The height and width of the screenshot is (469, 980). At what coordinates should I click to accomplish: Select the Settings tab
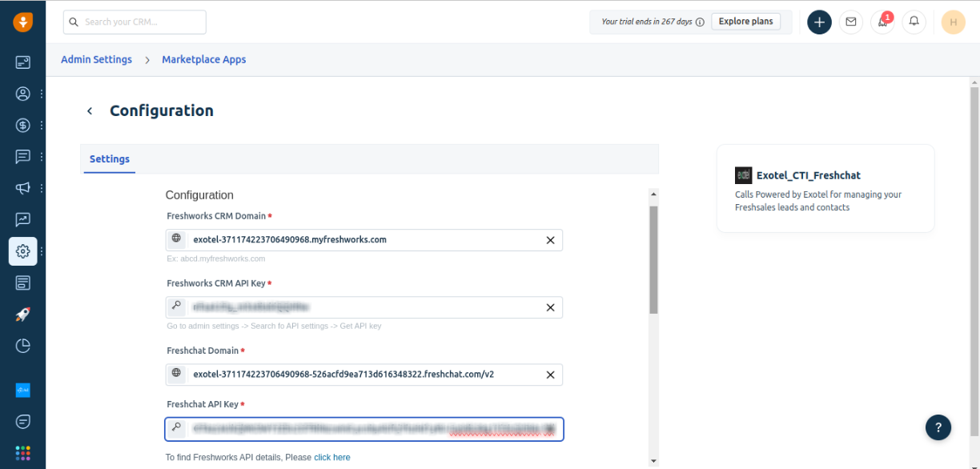[110, 159]
